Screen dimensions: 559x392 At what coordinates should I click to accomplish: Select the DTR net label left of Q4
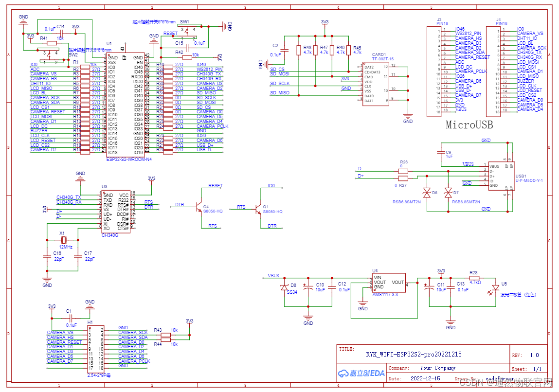point(180,205)
